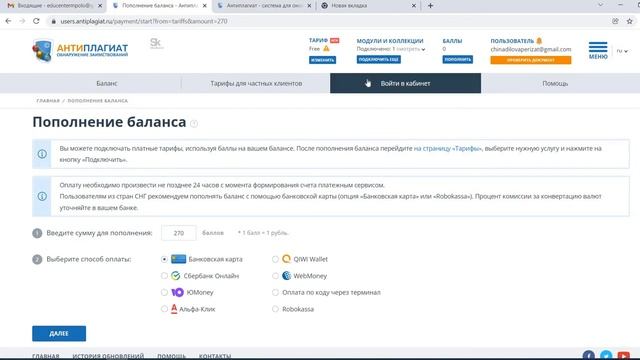Click the orange ПРОВЕРИТЬ ДОКУМЕНТ button
The image size is (640, 360).
click(x=531, y=60)
